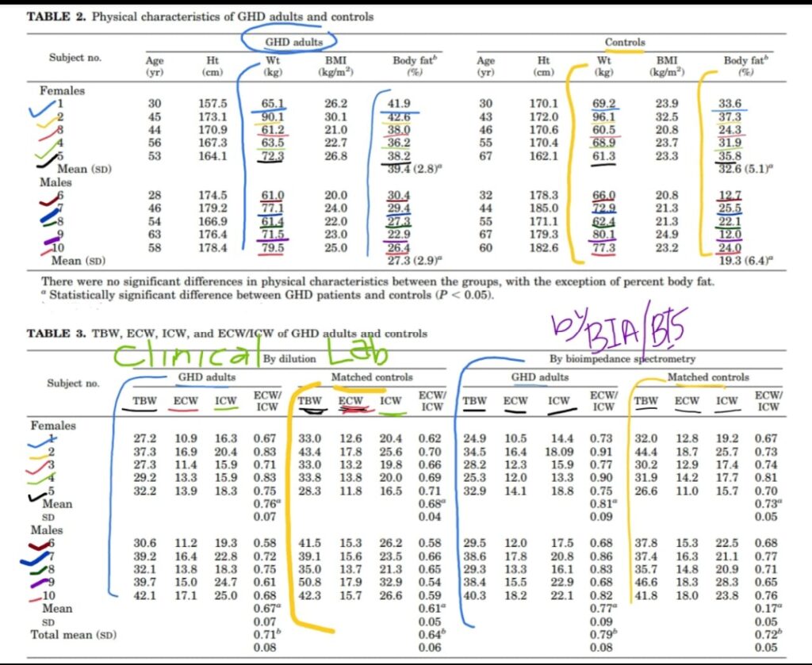This screenshot has width=812, height=665.
Task: Click the control weight value 96.1
Action: click(605, 118)
